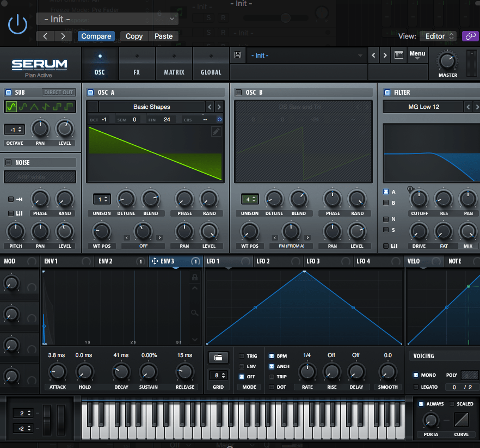Click the pencil edit wavetable icon
The width and height of the screenshot is (480, 448).
216,131
